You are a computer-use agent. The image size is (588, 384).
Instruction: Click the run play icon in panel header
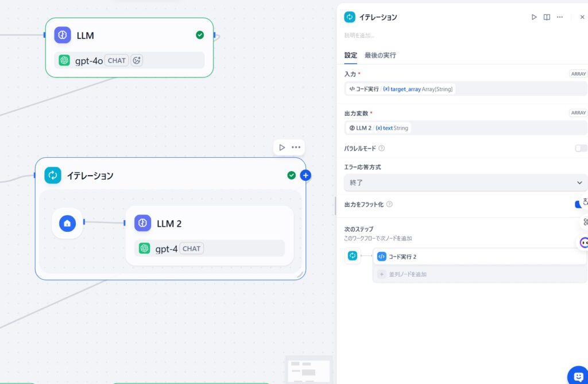click(534, 17)
